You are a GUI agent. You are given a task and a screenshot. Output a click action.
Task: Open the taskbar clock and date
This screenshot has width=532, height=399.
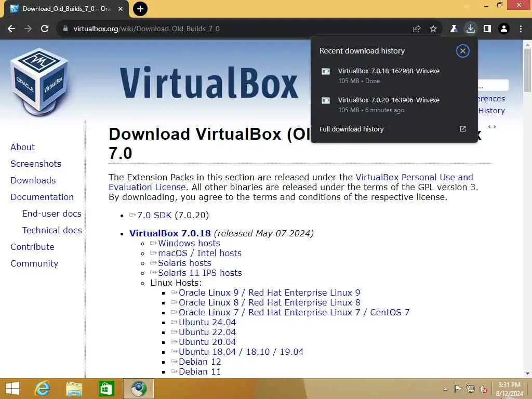pos(509,389)
